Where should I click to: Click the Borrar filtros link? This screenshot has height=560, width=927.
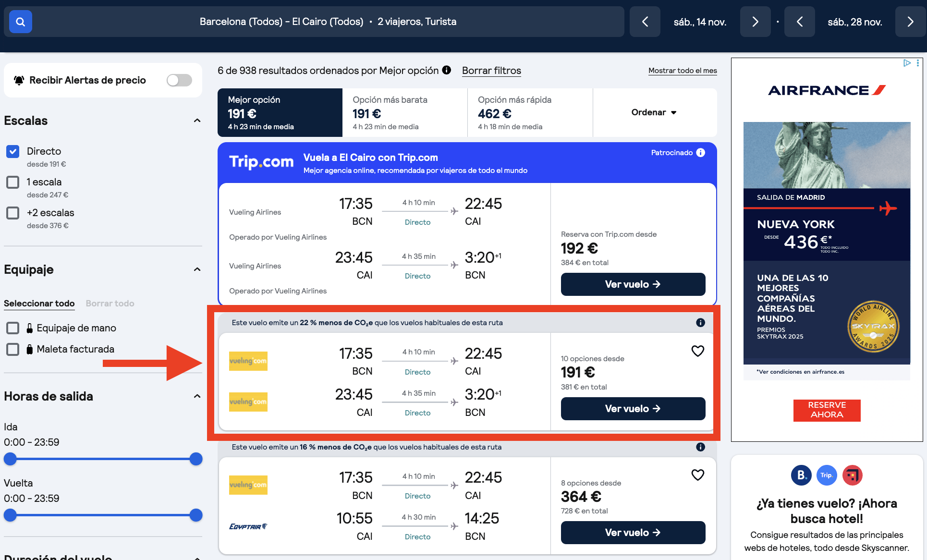(491, 71)
